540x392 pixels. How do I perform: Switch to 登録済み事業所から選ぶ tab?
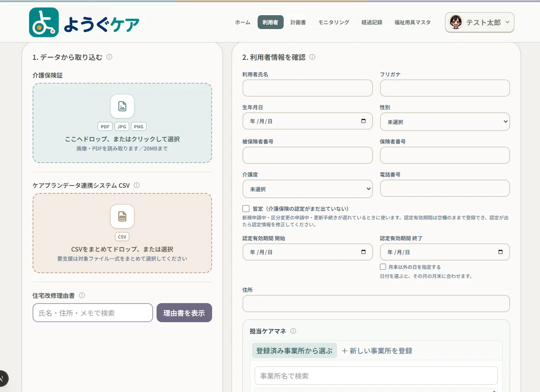[x=295, y=351]
